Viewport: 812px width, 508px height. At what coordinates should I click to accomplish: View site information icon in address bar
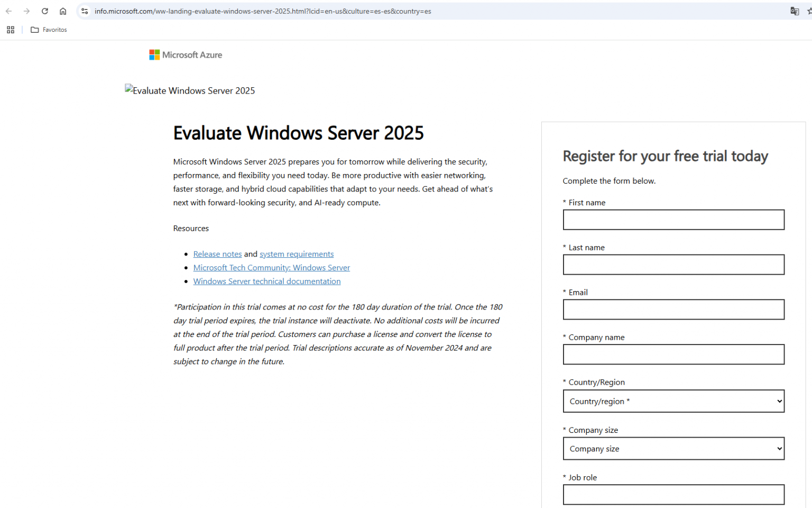pos(85,11)
